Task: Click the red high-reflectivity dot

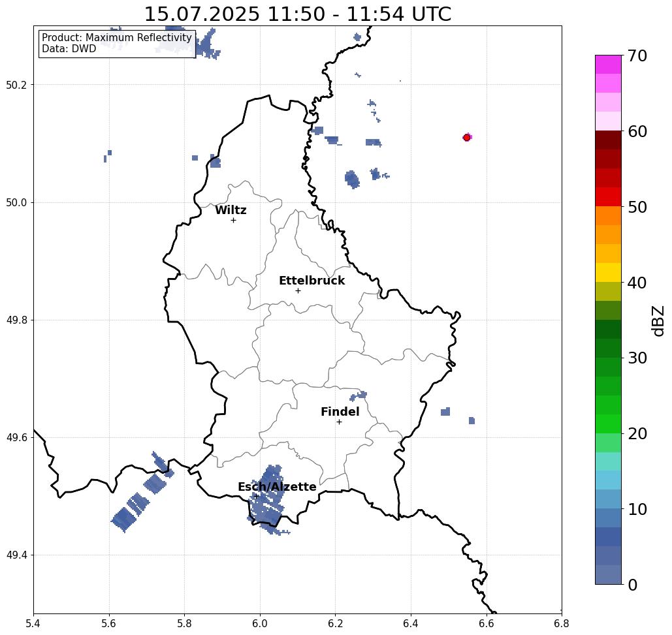Action: click(467, 138)
